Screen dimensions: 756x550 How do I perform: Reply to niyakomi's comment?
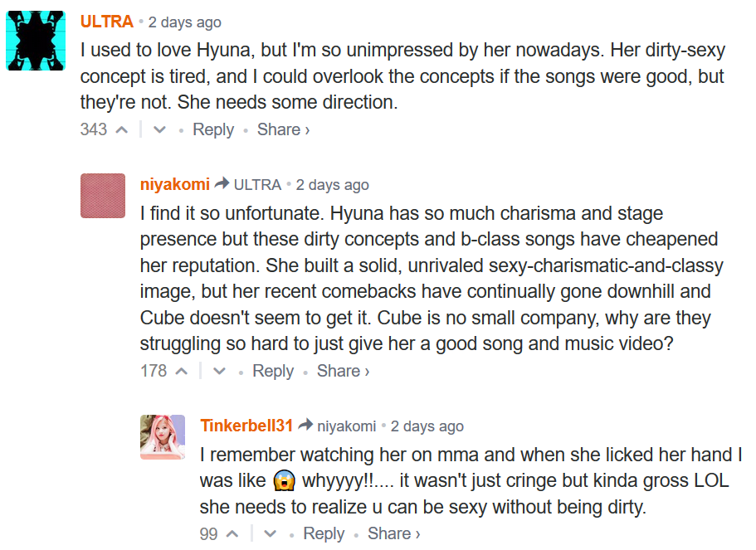[x=273, y=371]
